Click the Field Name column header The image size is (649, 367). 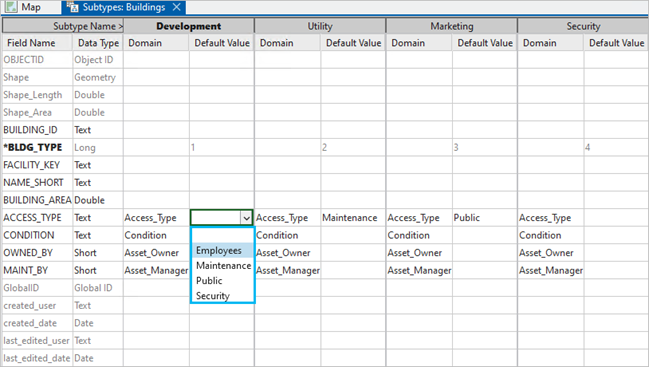pyautogui.click(x=37, y=43)
